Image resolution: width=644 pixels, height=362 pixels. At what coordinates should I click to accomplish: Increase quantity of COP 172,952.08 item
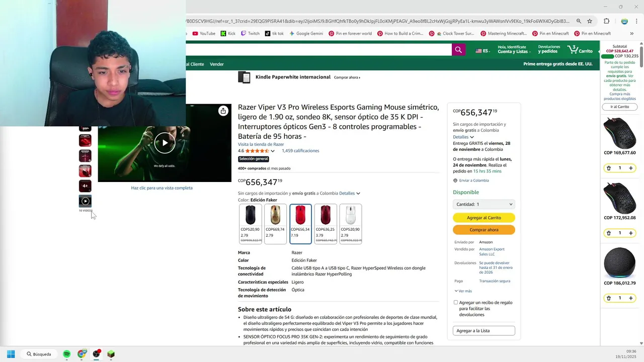(631, 233)
